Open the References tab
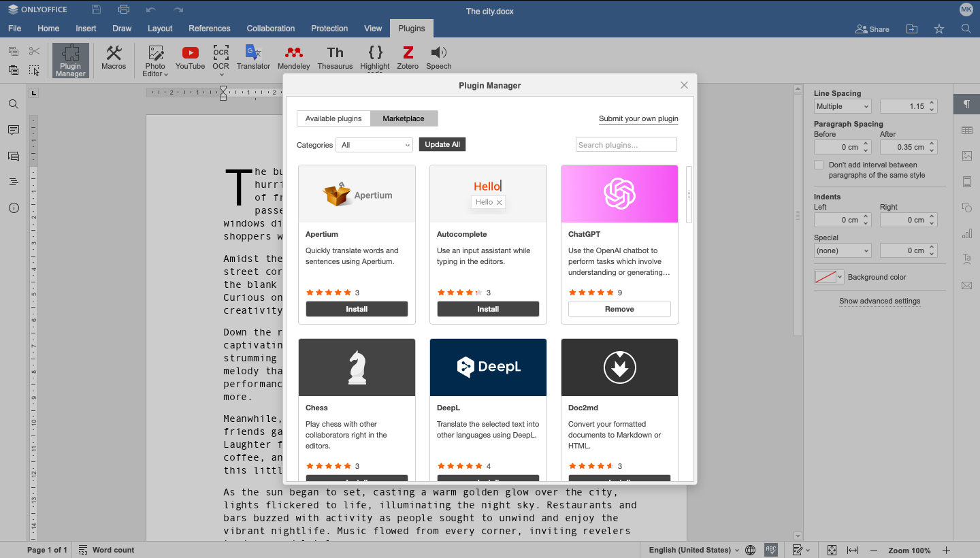Screen dimensions: 980x558 coord(210,29)
